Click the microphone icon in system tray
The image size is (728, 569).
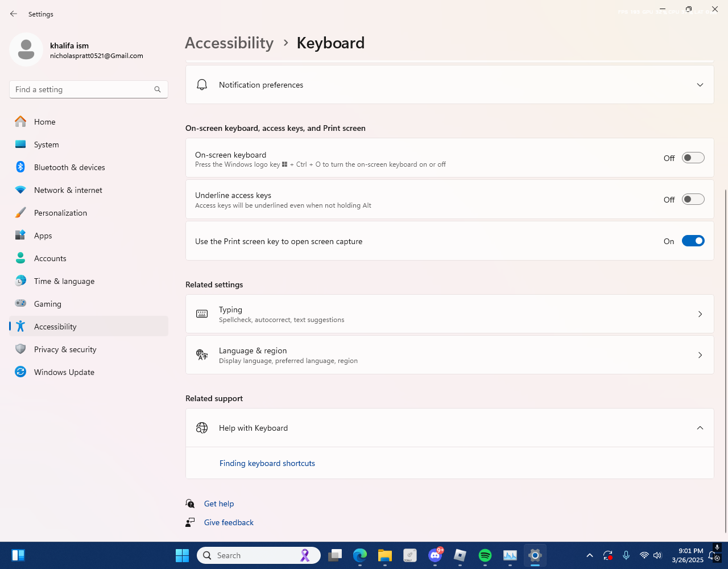coord(626,555)
